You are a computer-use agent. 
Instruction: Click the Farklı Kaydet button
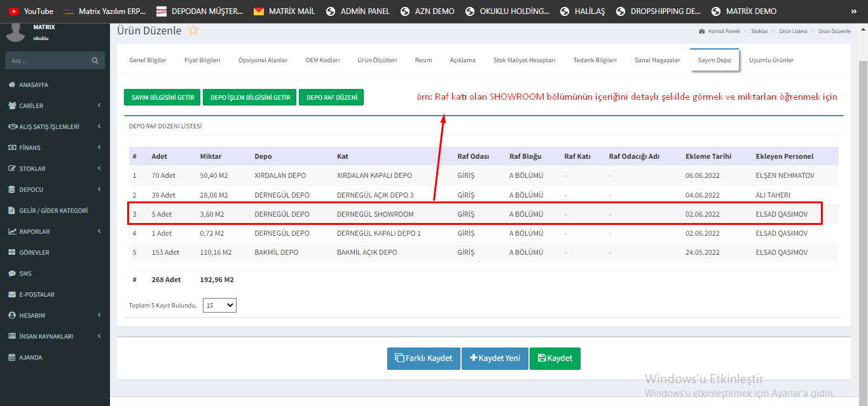pos(424,358)
